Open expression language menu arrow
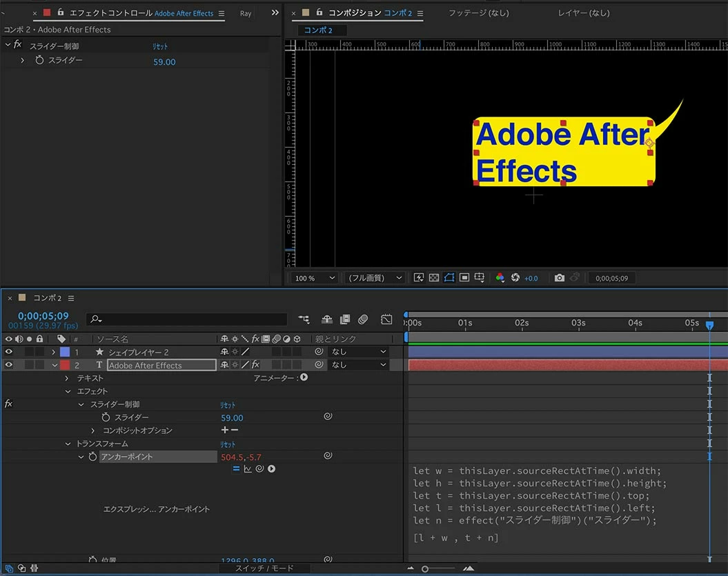Viewport: 728px width, 576px height. coord(272,469)
